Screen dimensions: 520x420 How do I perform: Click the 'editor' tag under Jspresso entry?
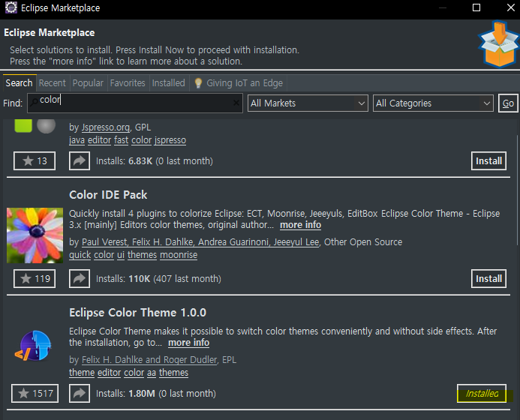click(99, 140)
